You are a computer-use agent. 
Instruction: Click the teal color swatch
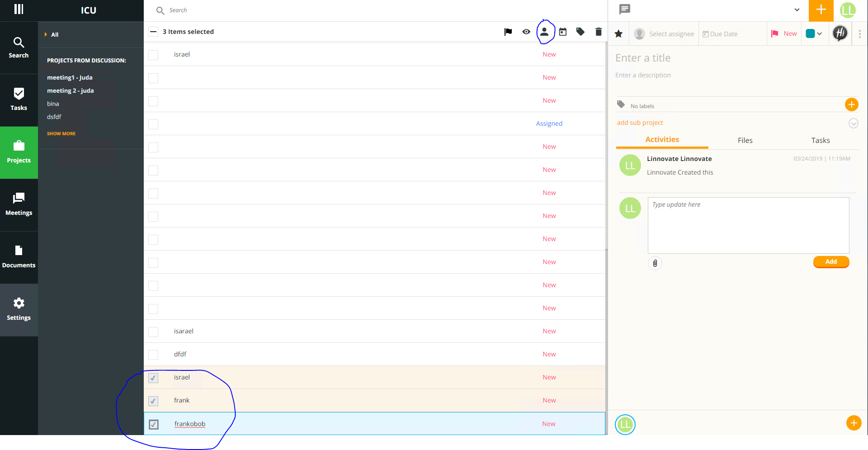[x=810, y=33]
